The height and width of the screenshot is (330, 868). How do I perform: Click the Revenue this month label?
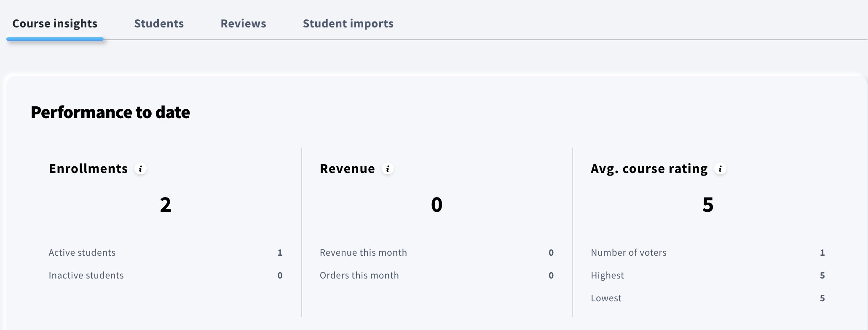(363, 252)
